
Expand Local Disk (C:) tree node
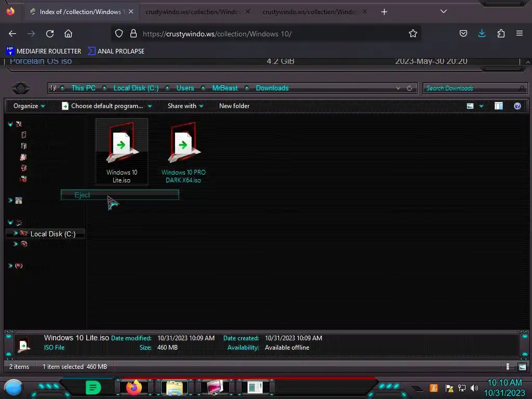click(15, 233)
